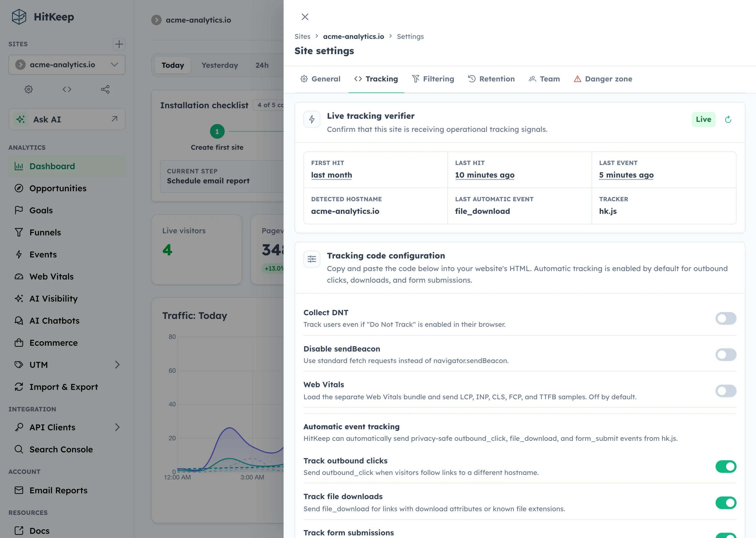This screenshot has width=756, height=538.
Task: Click the Live status badge
Action: pyautogui.click(x=703, y=119)
